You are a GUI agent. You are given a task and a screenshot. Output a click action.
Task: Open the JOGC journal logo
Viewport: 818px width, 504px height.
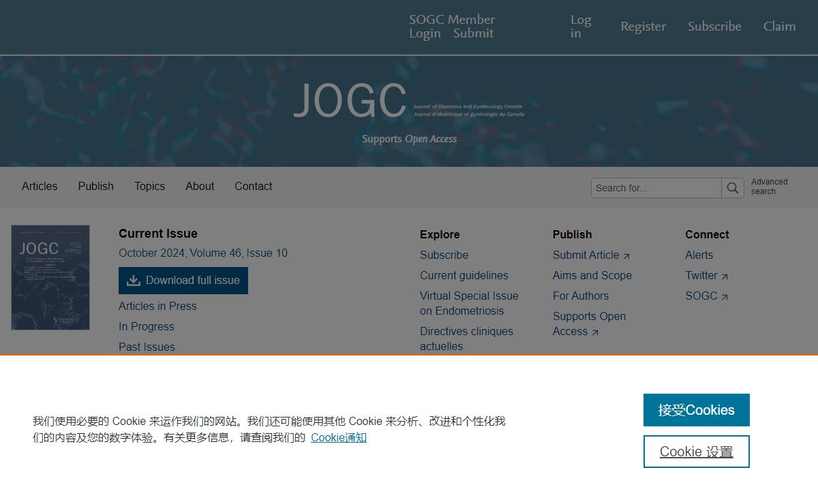point(409,101)
